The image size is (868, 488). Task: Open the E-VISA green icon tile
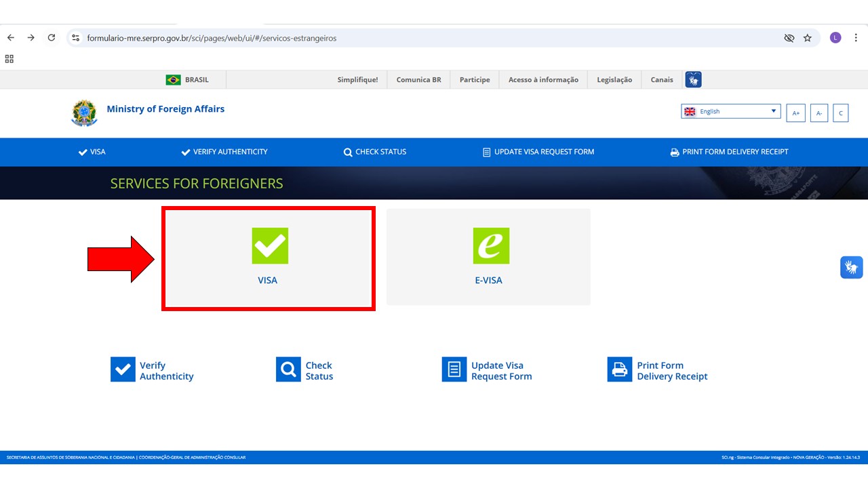tap(491, 245)
